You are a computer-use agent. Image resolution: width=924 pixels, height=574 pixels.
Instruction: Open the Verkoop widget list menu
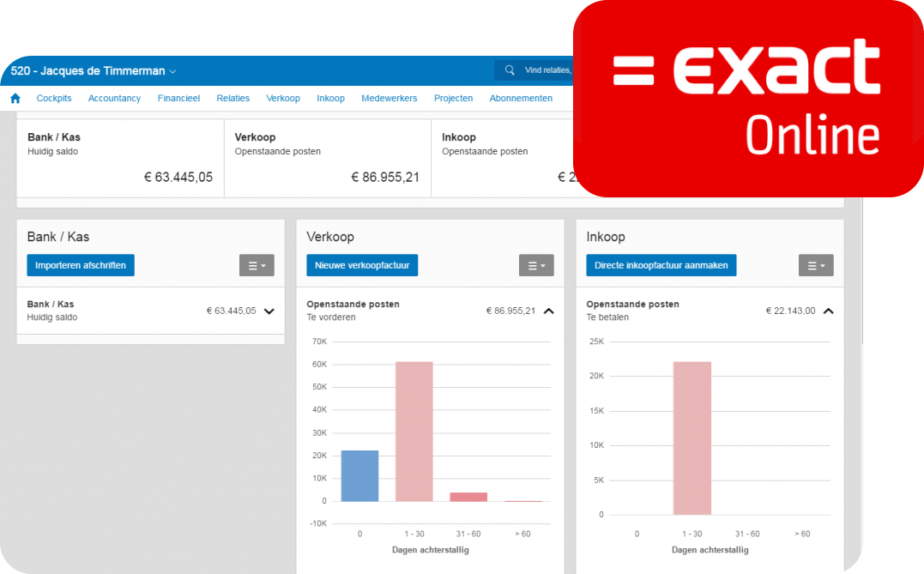pos(536,266)
